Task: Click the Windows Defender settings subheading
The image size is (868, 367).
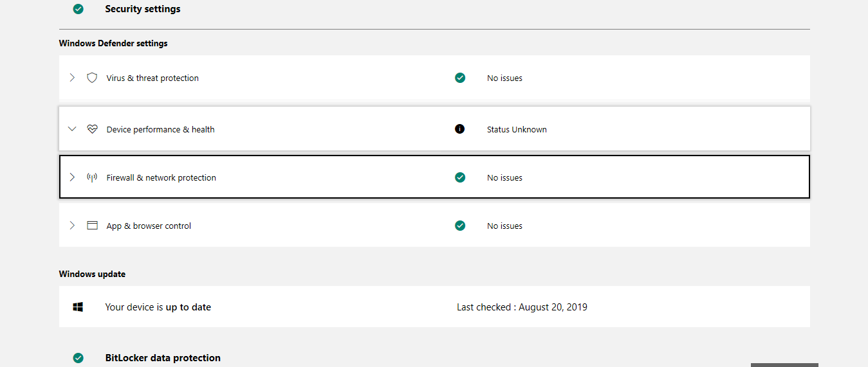Action: pyautogui.click(x=113, y=44)
